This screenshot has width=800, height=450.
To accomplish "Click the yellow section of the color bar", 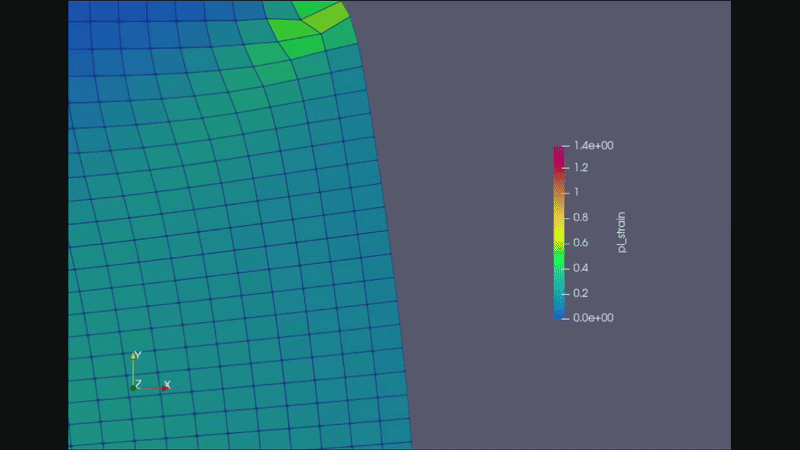I will point(559,232).
